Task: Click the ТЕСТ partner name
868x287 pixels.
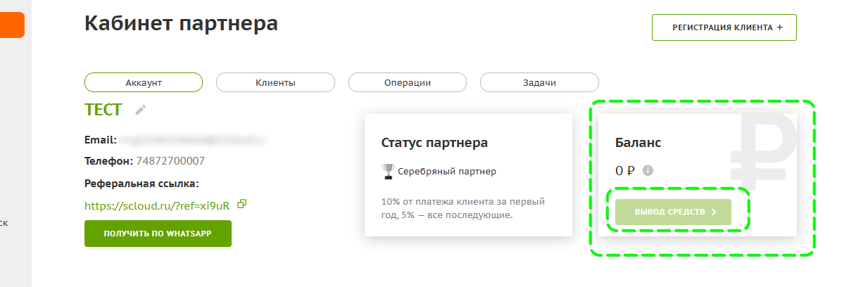Action: 103,110
